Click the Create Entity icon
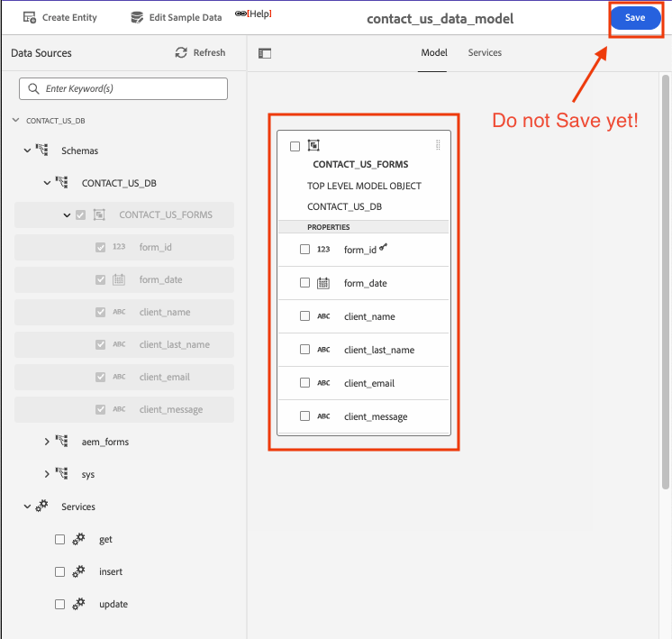 30,18
